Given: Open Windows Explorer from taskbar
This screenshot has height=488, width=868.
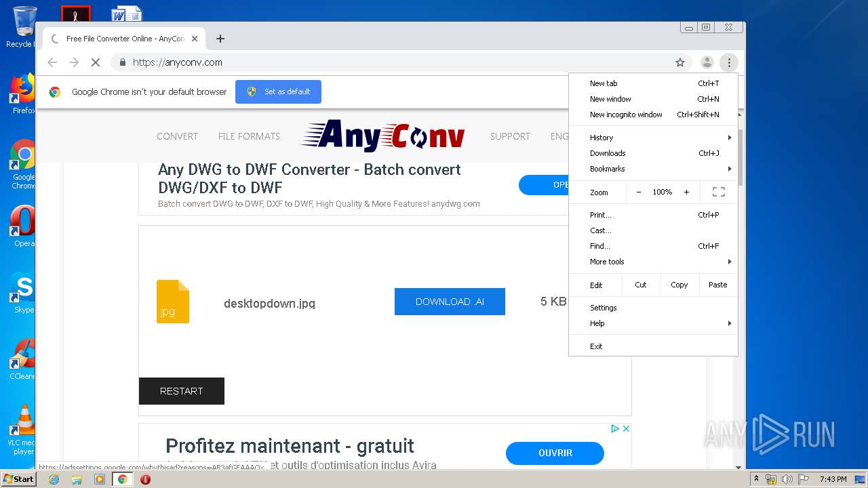Looking at the screenshot, I should tap(77, 479).
